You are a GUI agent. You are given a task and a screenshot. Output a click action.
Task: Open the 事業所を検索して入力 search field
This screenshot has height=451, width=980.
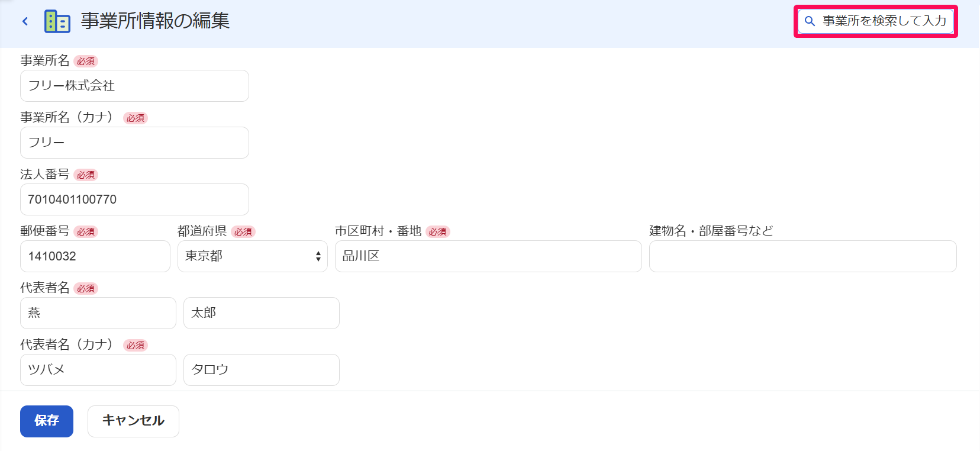(x=876, y=21)
